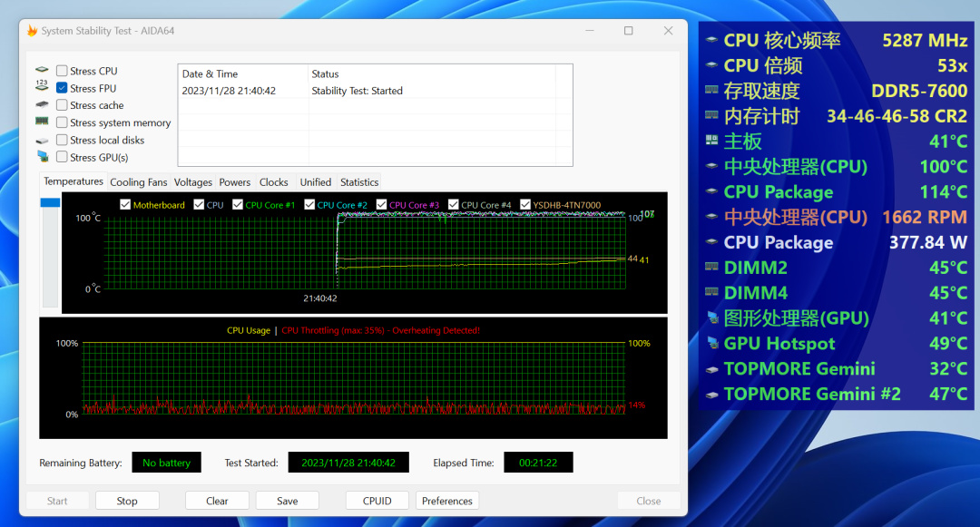The width and height of the screenshot is (980, 527).
Task: Toggle the CPU Core #1 graph checkbox
Action: point(238,204)
